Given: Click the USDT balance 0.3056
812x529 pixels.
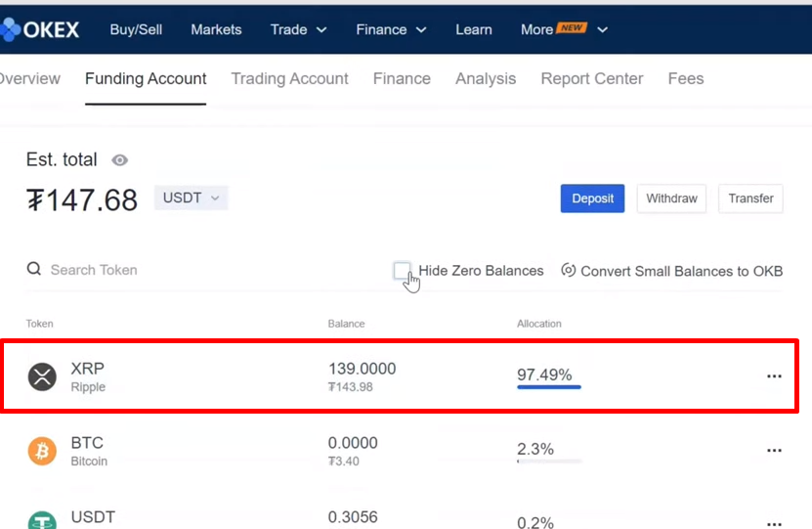Looking at the screenshot, I should (x=353, y=517).
